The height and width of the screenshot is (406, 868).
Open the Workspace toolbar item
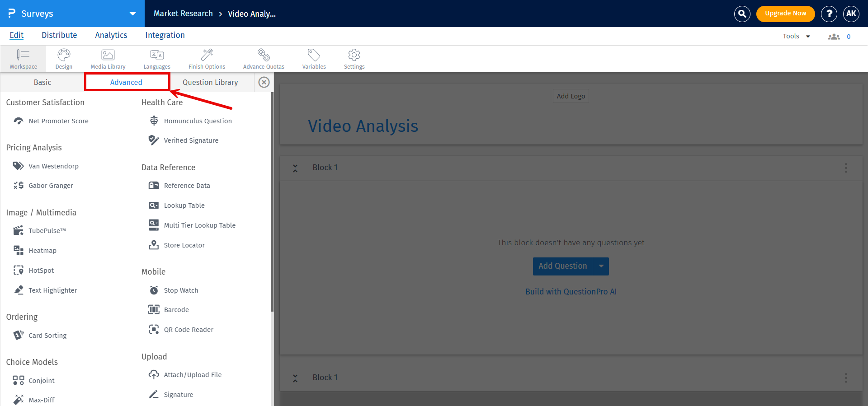(x=23, y=59)
